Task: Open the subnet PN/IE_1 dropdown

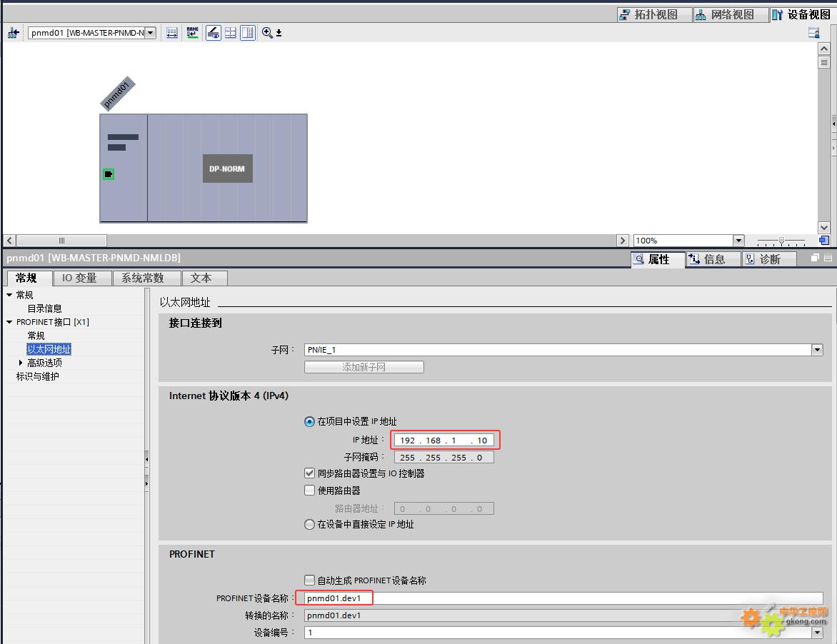Action: coord(817,350)
